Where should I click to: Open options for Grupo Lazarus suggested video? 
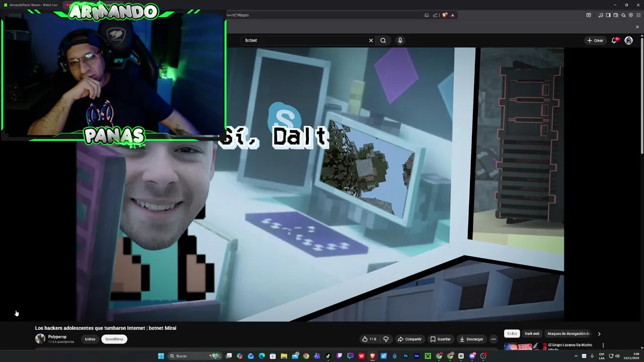[603, 345]
